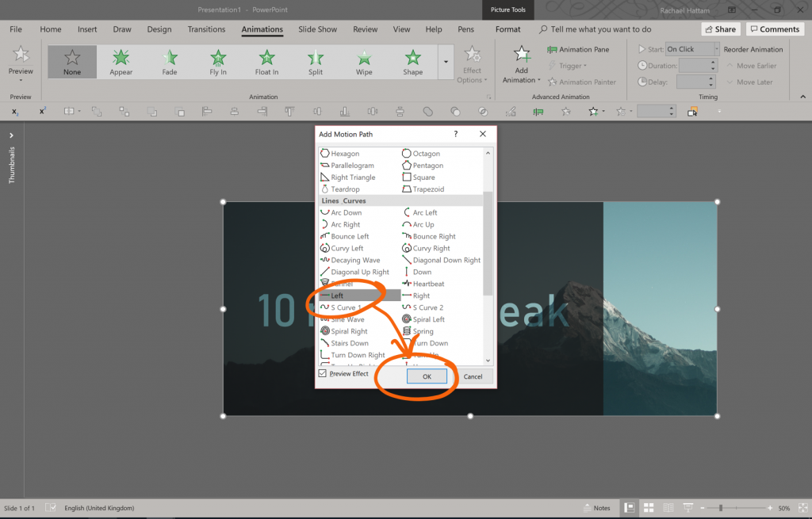Show the Comments pane
This screenshot has height=519, width=812.
(x=775, y=29)
